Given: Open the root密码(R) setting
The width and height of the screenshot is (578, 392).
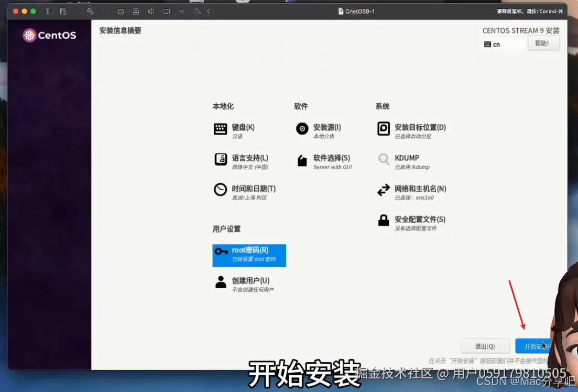Looking at the screenshot, I should 249,256.
